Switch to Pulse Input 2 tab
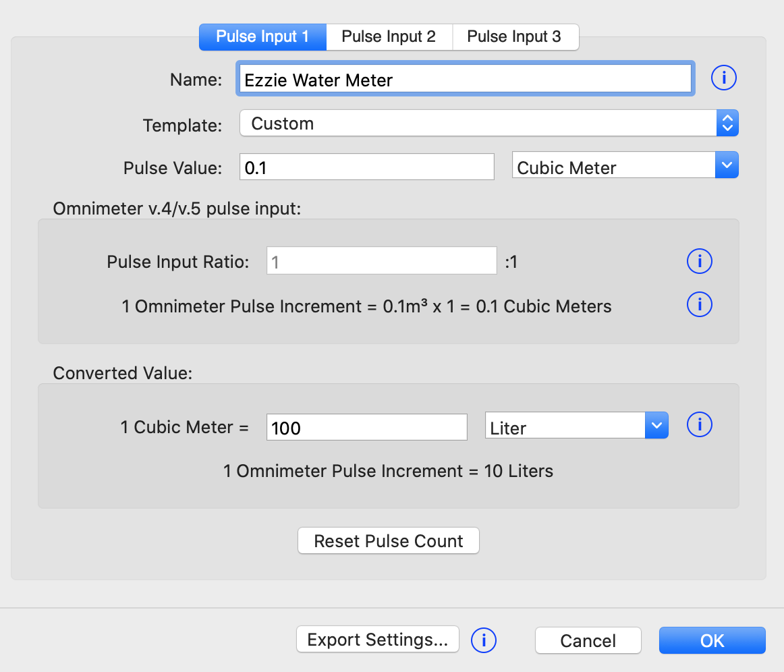This screenshot has width=784, height=672. tap(389, 36)
